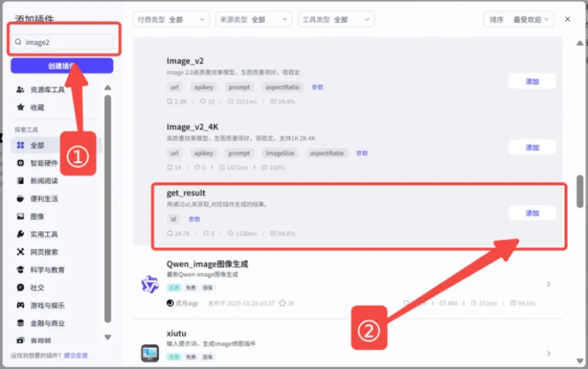Screen dimensions: 588x369
Task: Add the Image_v2_4K tool
Action: click(x=532, y=147)
